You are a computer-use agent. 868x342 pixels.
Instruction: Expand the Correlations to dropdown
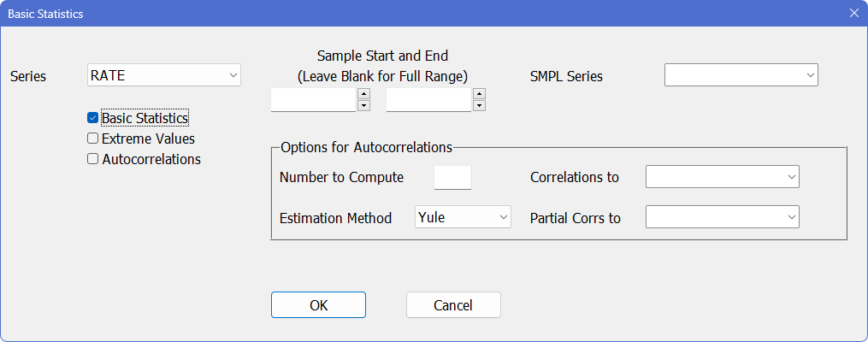722,177
